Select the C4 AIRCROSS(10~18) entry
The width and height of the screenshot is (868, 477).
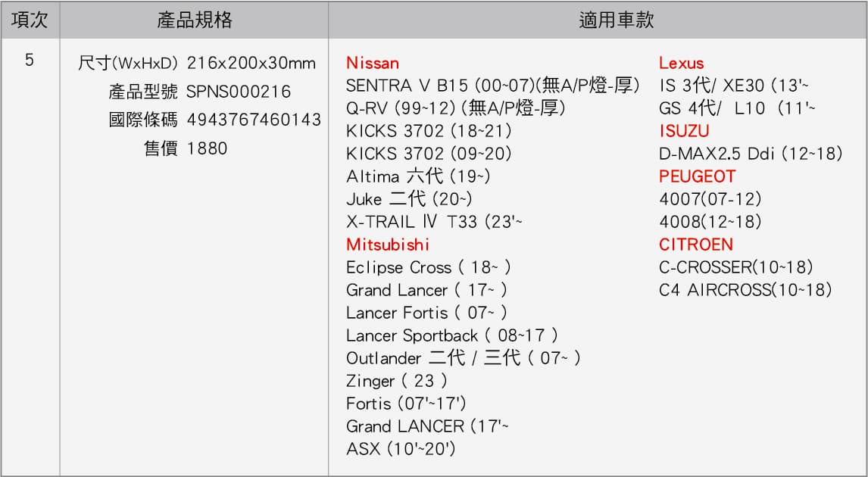tap(745, 290)
